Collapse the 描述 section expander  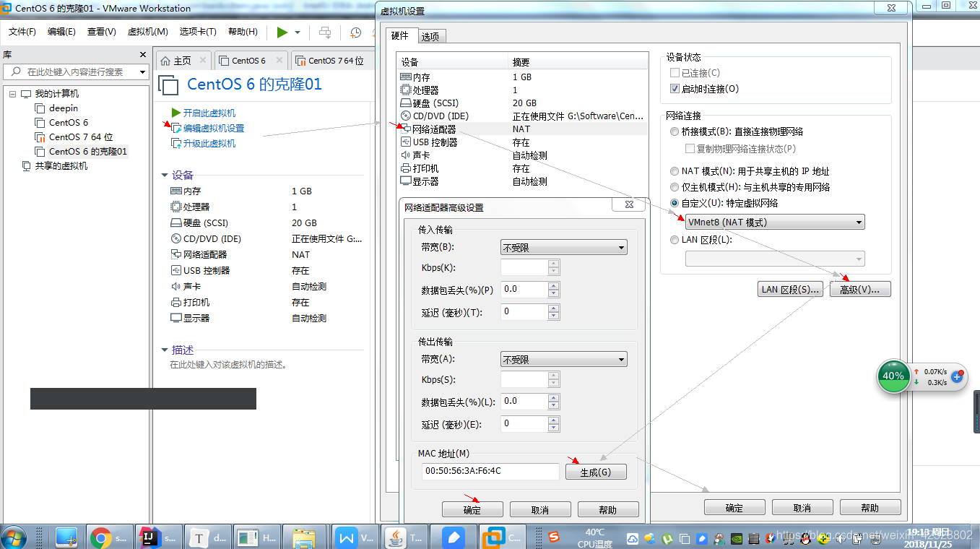[164, 350]
